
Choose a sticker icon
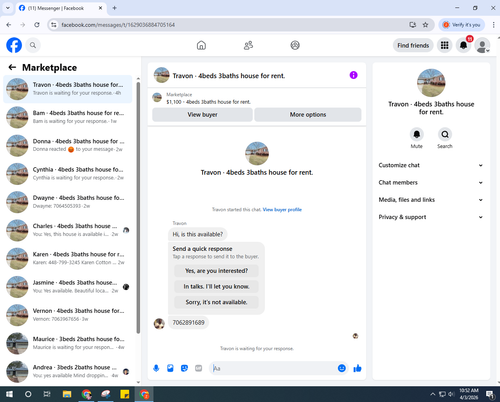[184, 368]
